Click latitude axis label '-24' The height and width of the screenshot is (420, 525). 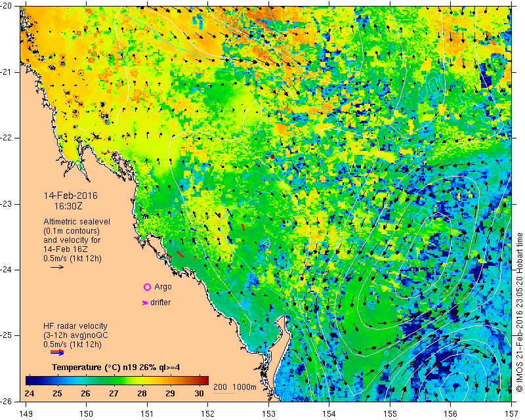(x=7, y=269)
